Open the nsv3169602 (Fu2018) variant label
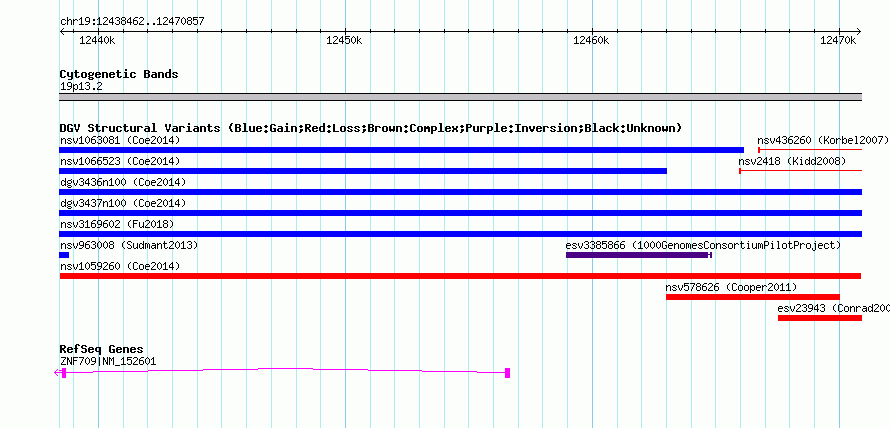Image resolution: width=890 pixels, height=428 pixels. pyautogui.click(x=117, y=224)
